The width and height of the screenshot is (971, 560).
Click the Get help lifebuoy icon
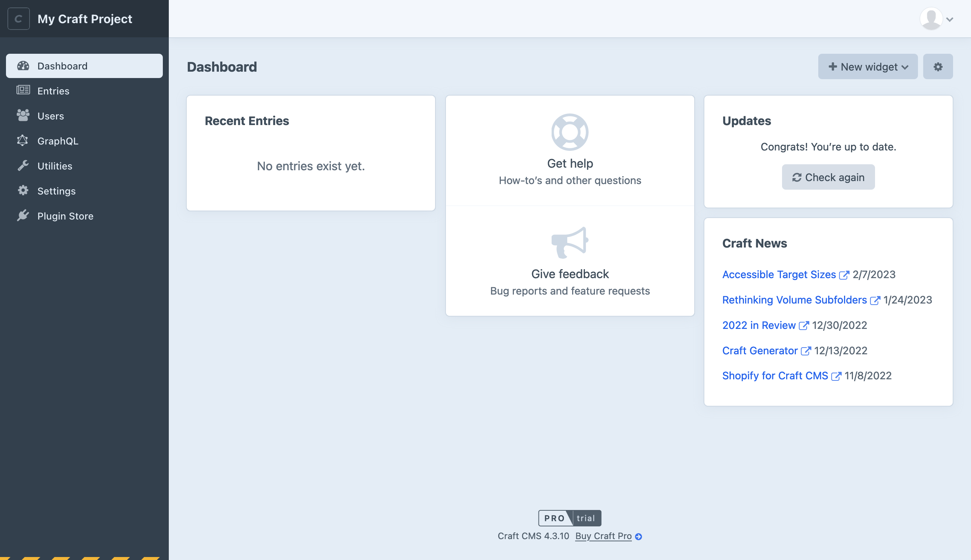570,132
